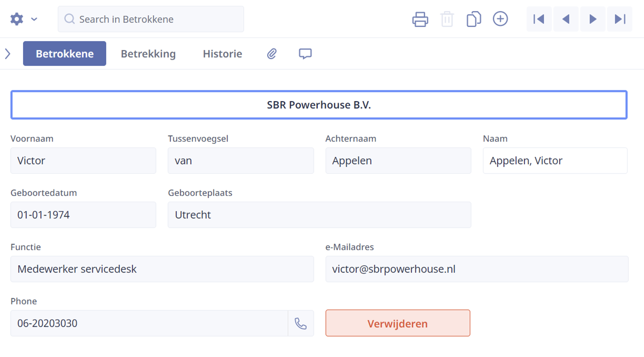Click the Naam field Appelen, Victor

tap(555, 161)
